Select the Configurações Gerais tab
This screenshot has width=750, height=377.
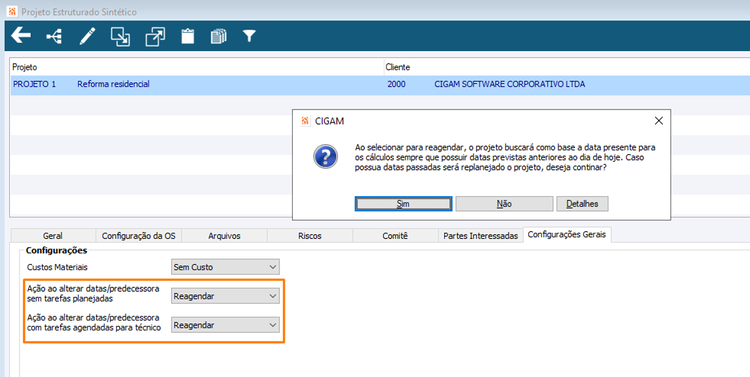[567, 234]
